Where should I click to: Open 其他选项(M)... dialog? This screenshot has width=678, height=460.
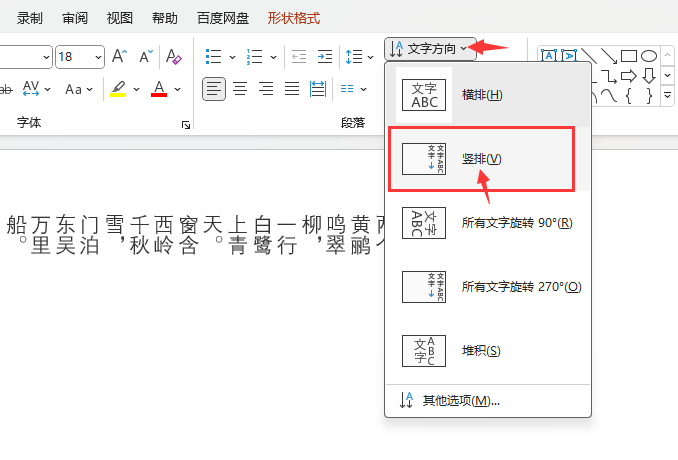[488, 401]
